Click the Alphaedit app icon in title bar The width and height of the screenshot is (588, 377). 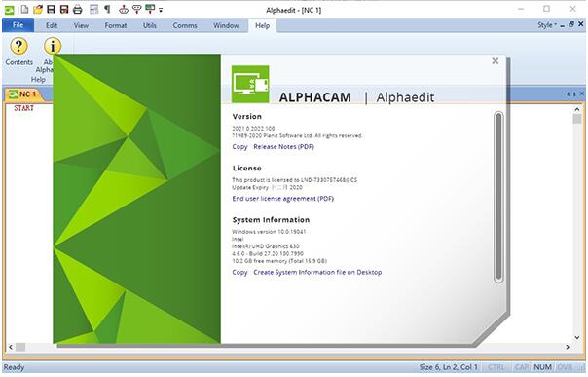point(9,10)
